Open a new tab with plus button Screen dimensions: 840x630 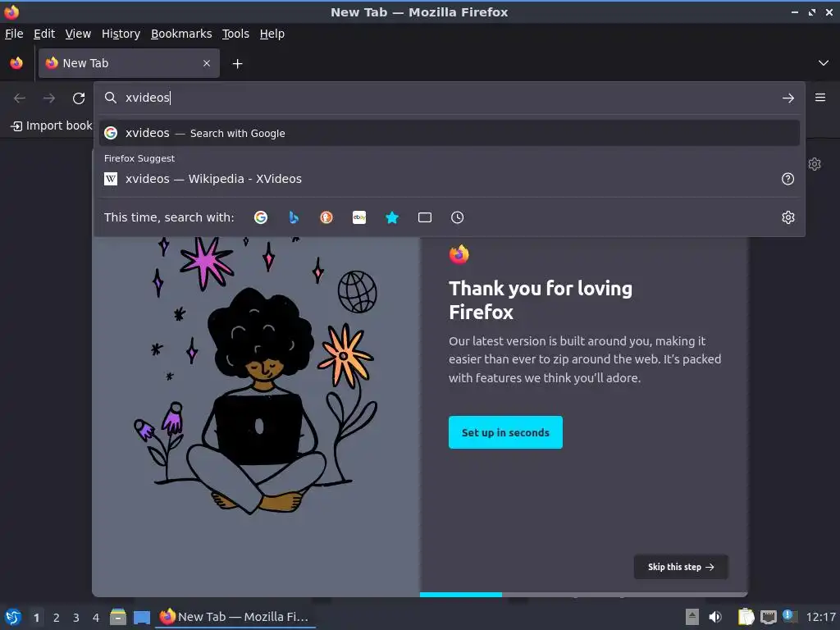tap(237, 64)
